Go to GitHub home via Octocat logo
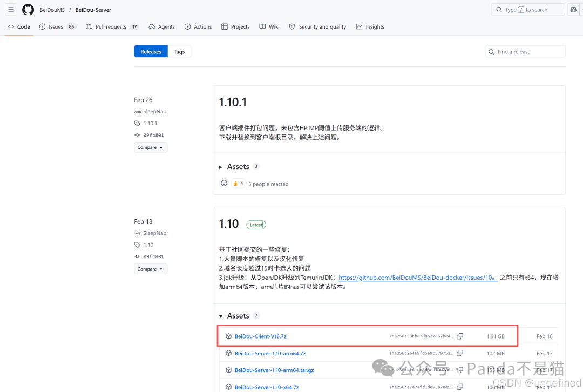The height and width of the screenshot is (392, 583). [28, 10]
